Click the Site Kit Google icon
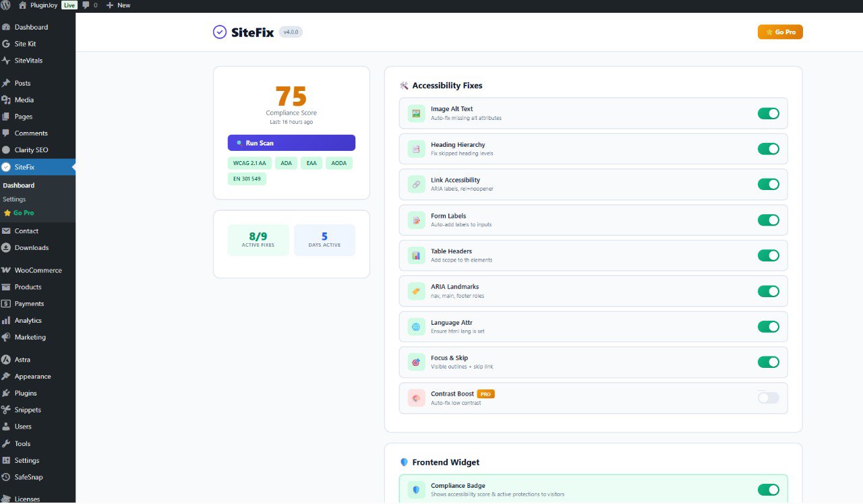863x504 pixels. click(6, 44)
